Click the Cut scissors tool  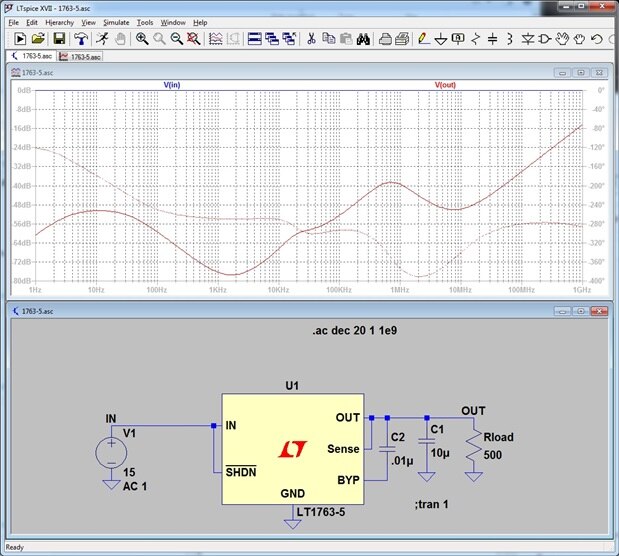(311, 39)
